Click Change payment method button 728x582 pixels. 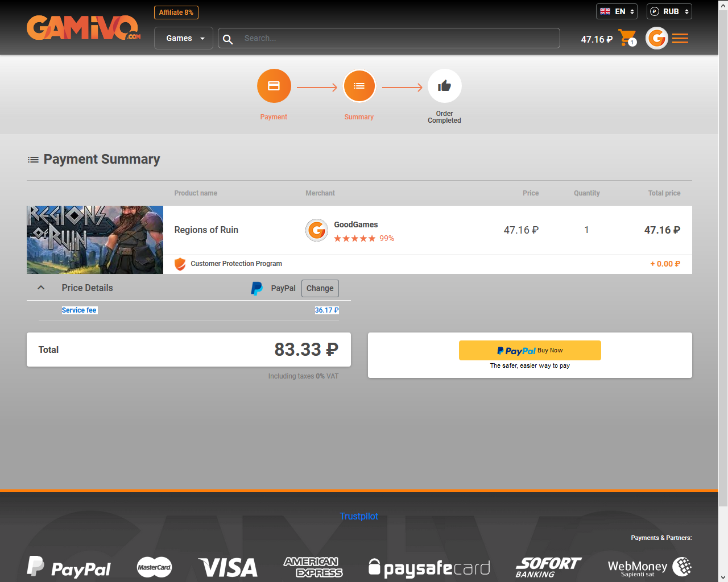(x=320, y=289)
